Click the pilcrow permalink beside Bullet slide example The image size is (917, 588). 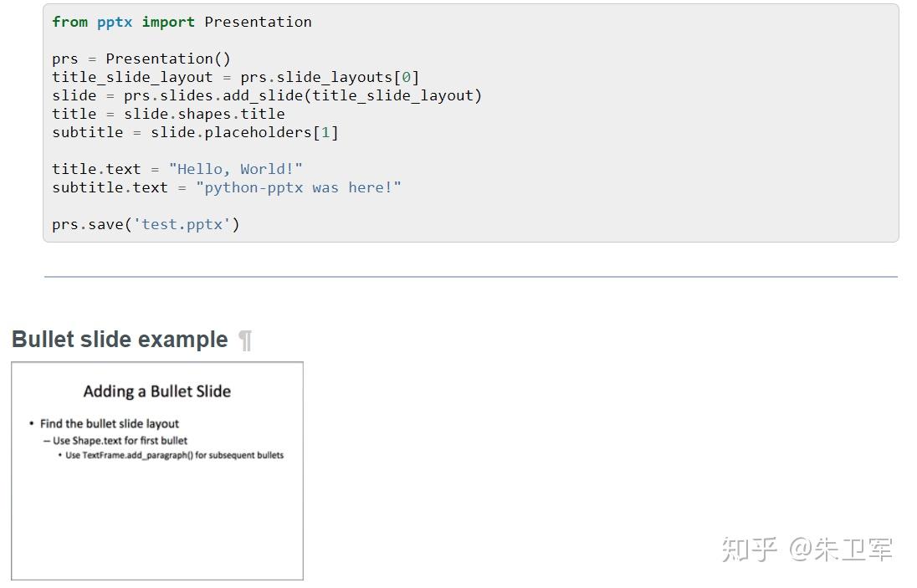pos(246,340)
